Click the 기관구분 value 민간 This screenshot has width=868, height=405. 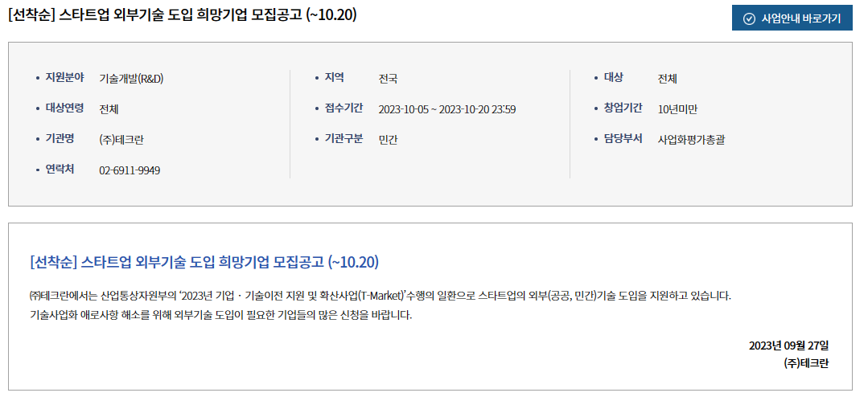click(388, 140)
